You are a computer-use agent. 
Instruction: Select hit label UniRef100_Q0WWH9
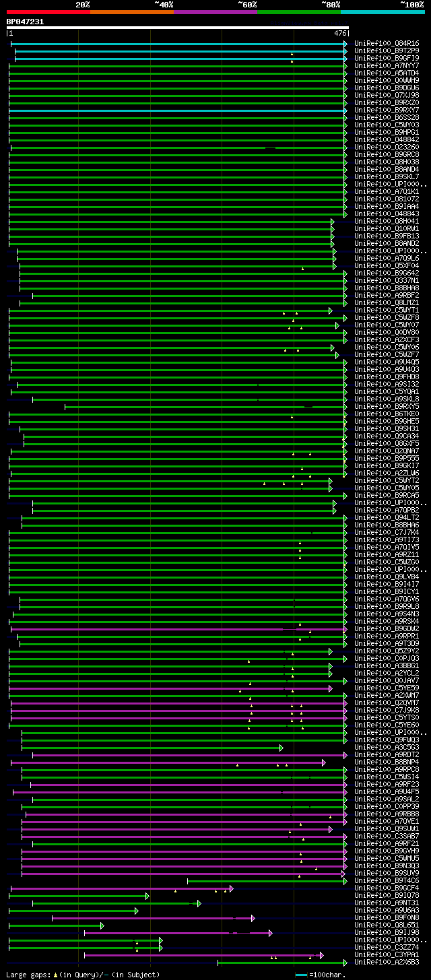point(387,80)
